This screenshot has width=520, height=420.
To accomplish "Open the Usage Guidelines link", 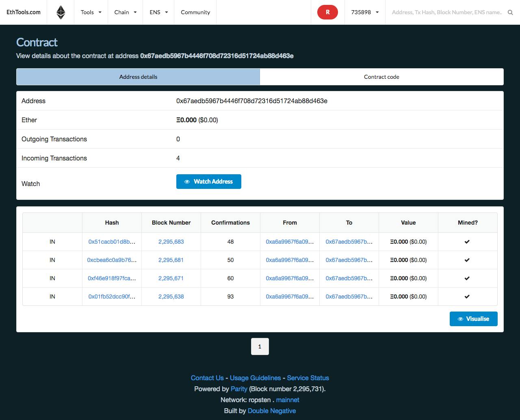I will 255,378.
